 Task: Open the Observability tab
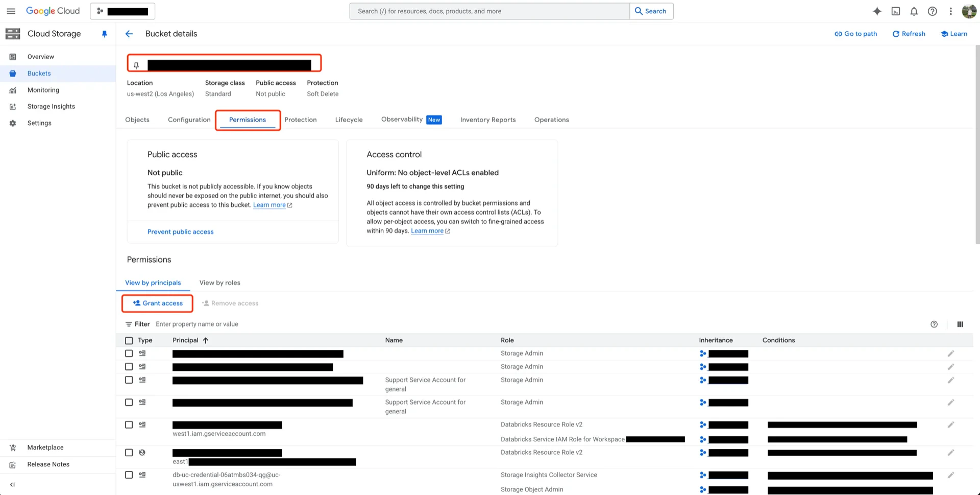[x=411, y=120]
